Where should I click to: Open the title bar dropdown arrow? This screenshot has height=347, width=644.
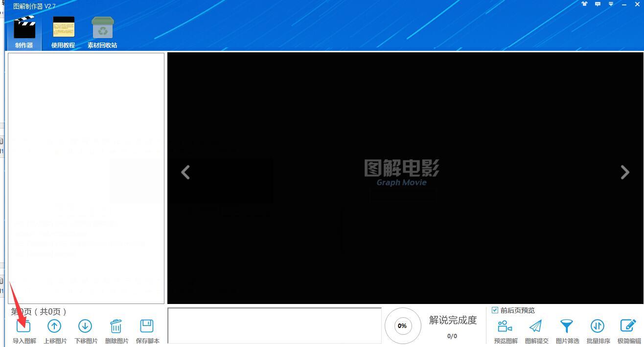click(x=610, y=4)
